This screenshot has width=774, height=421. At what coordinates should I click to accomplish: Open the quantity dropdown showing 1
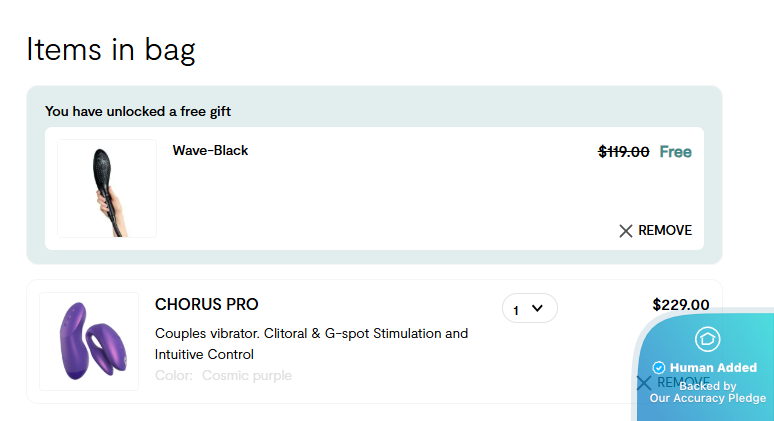pyautogui.click(x=529, y=309)
